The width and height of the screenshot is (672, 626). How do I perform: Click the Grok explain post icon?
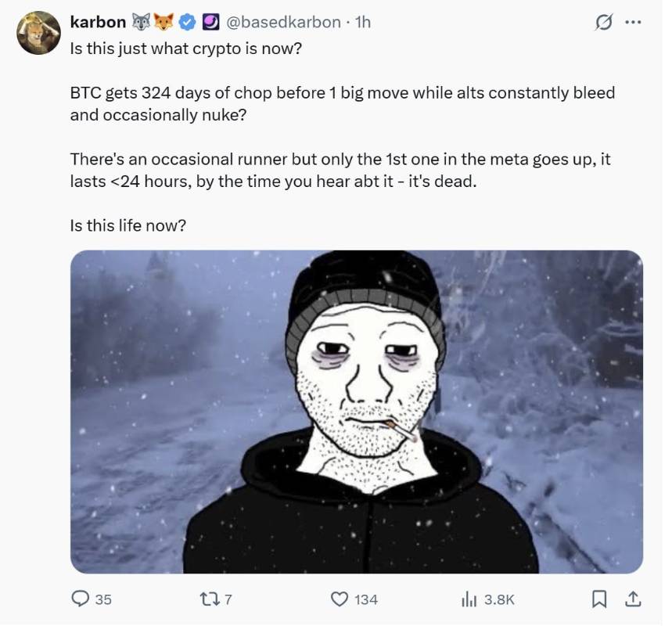pos(602,24)
